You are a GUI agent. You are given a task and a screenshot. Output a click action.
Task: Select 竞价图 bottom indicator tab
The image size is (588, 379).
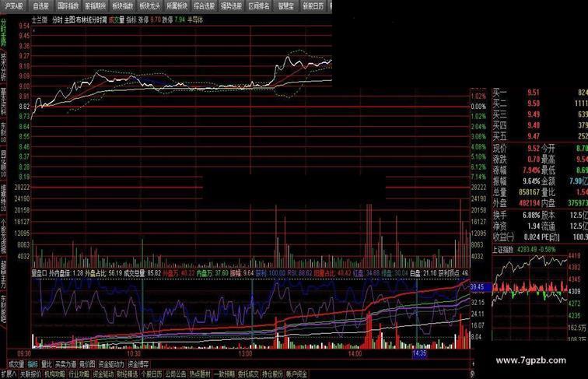[87, 364]
